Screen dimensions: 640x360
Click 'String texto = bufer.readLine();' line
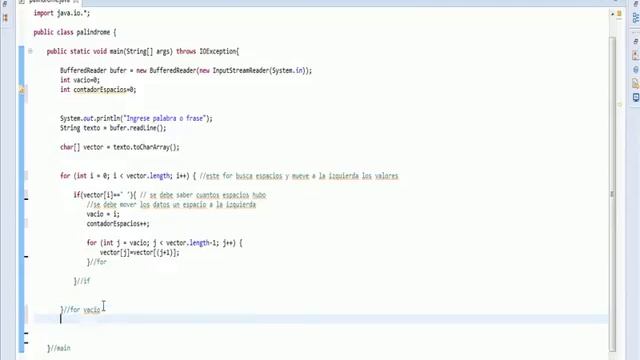[113, 128]
